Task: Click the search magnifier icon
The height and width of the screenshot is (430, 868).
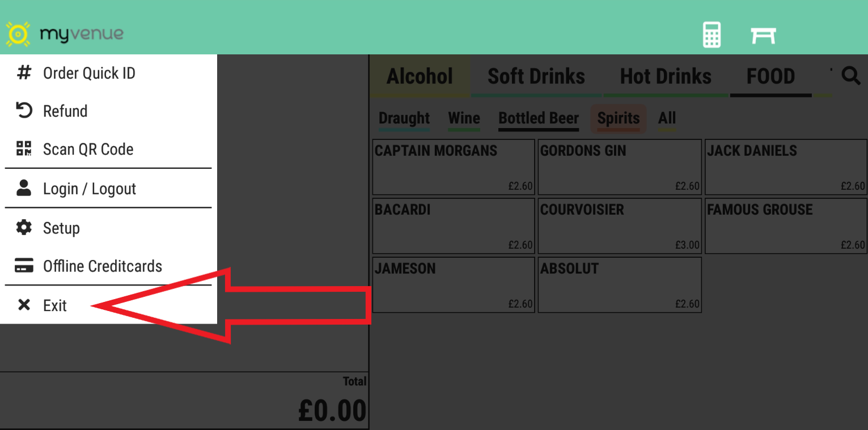Action: [x=850, y=75]
